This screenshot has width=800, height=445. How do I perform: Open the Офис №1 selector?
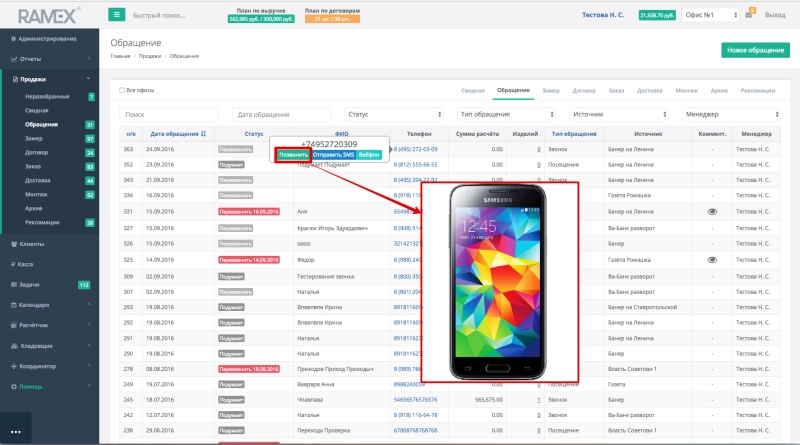coord(710,15)
